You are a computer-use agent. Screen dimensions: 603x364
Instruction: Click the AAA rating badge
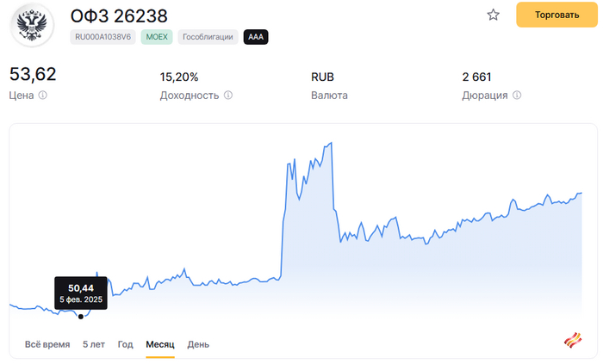pyautogui.click(x=256, y=37)
